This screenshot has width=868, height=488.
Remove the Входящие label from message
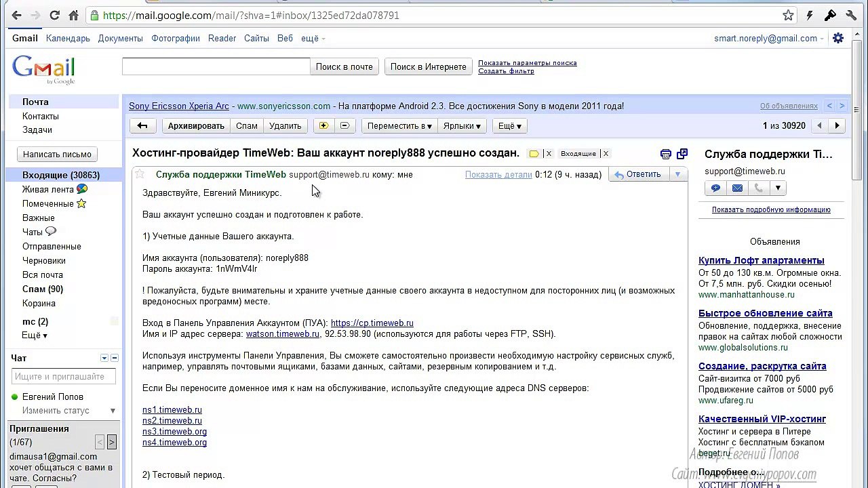click(x=606, y=154)
